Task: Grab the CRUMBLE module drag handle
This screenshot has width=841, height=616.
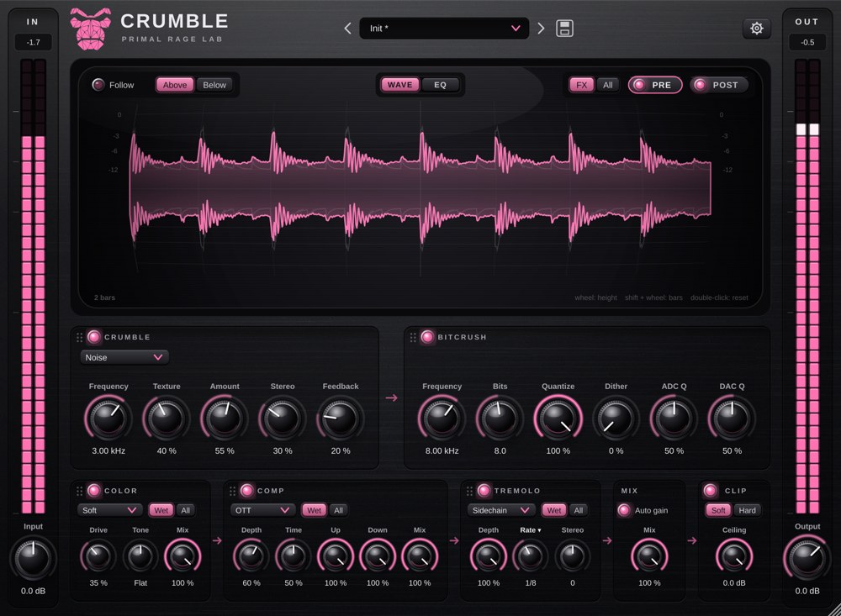Action: click(79, 337)
